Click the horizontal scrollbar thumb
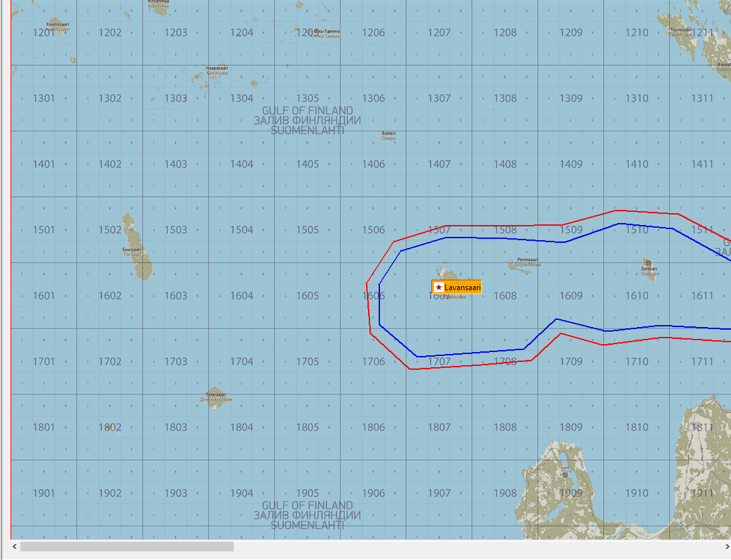Image resolution: width=731 pixels, height=560 pixels. (x=126, y=546)
